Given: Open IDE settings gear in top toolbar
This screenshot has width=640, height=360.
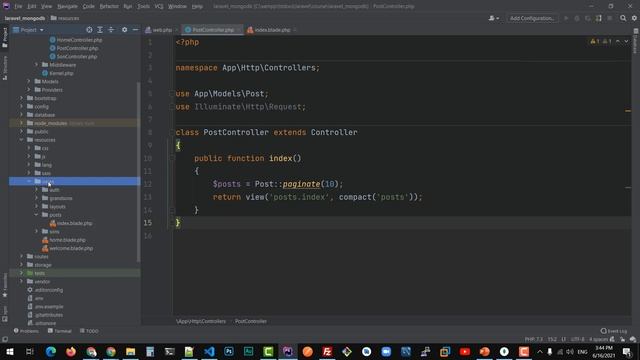Looking at the screenshot, I should click(x=634, y=18).
